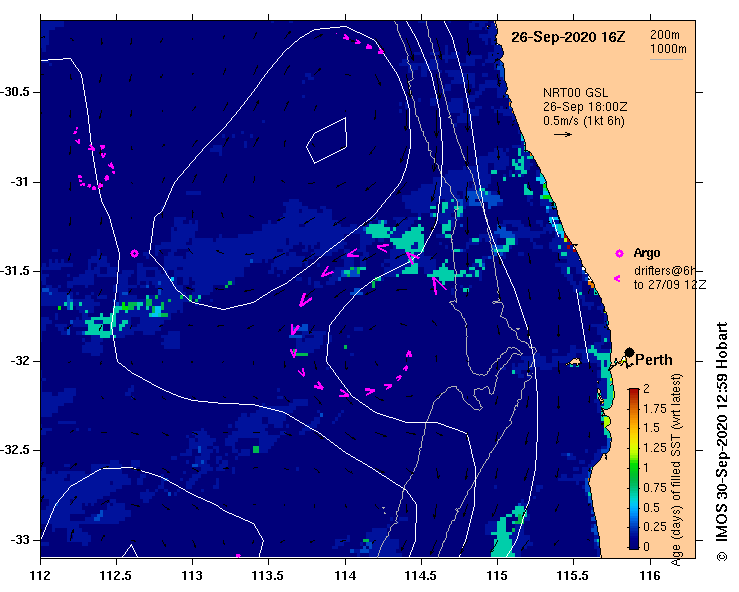Click longitude axis label 113.5

(x=268, y=576)
